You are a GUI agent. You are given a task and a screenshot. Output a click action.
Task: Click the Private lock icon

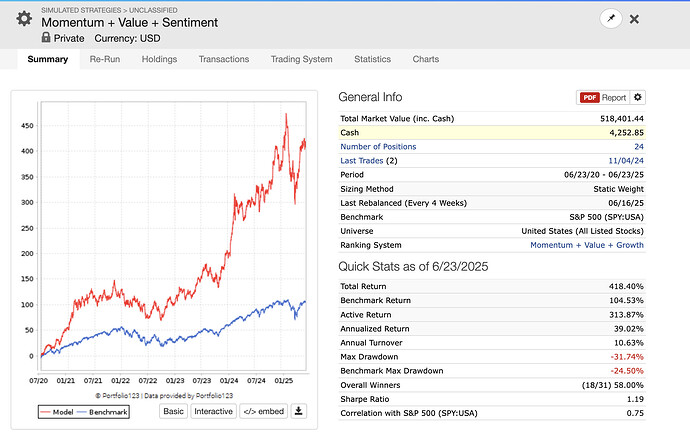46,37
